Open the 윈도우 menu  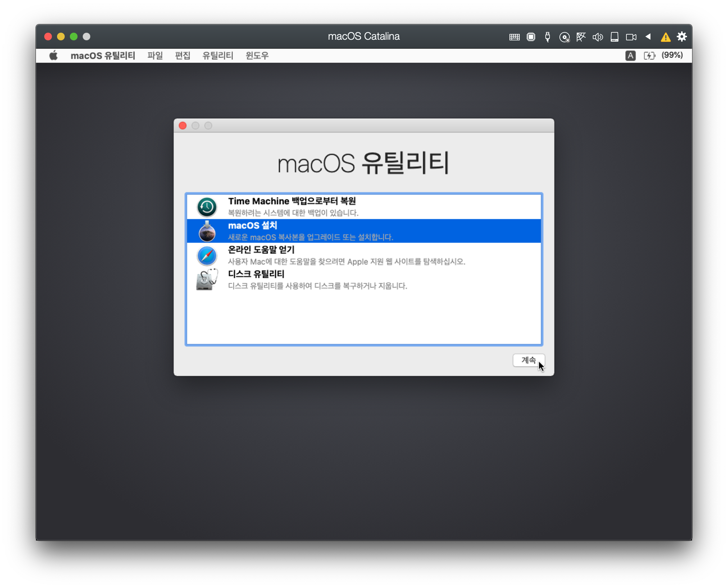point(257,55)
